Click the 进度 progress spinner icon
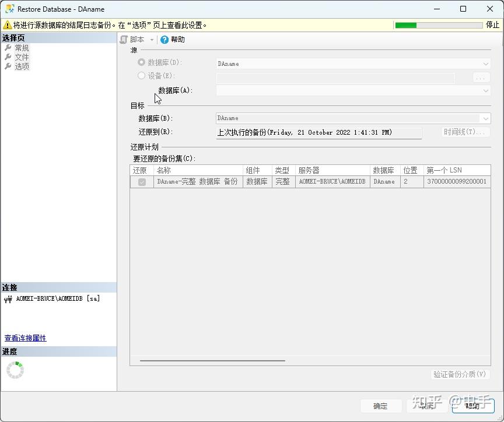 (x=14, y=370)
